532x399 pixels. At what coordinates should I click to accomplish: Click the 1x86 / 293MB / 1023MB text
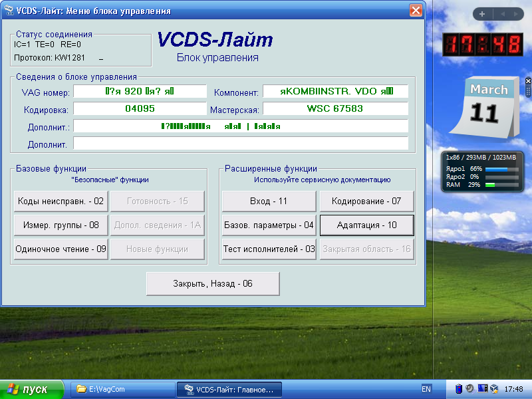coord(481,158)
